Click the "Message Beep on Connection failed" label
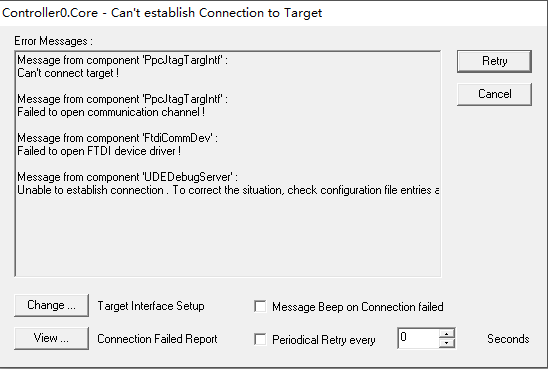Screen dimensions: 548x369 point(358,307)
